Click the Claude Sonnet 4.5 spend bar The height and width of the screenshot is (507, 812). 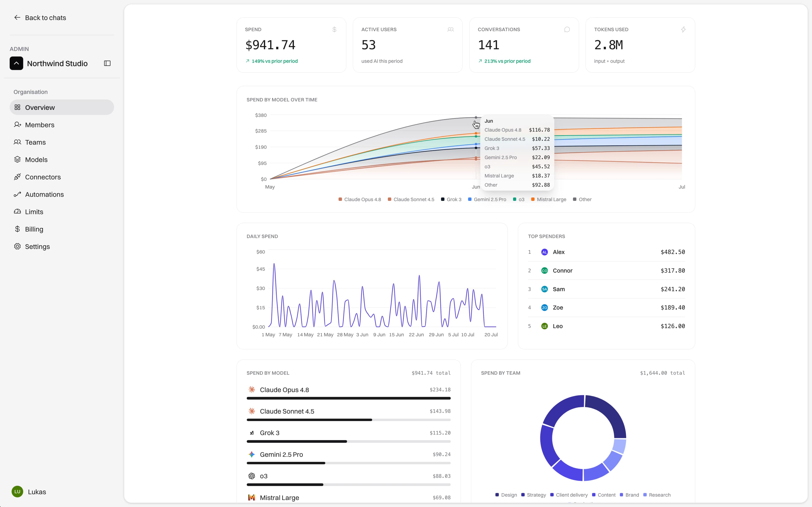click(349, 420)
